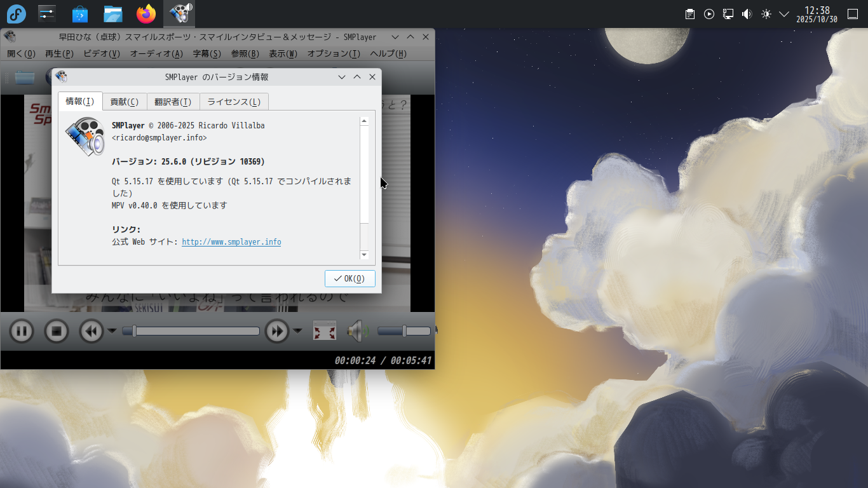Click the playback time display 00:00:24 / 00:05:41
Screen dimensions: 868x488
click(x=383, y=360)
